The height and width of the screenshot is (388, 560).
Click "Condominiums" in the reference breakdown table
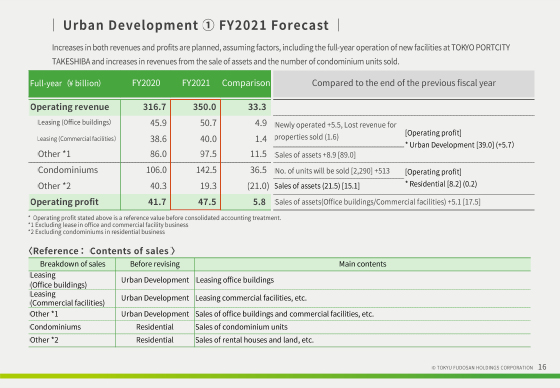(55, 327)
